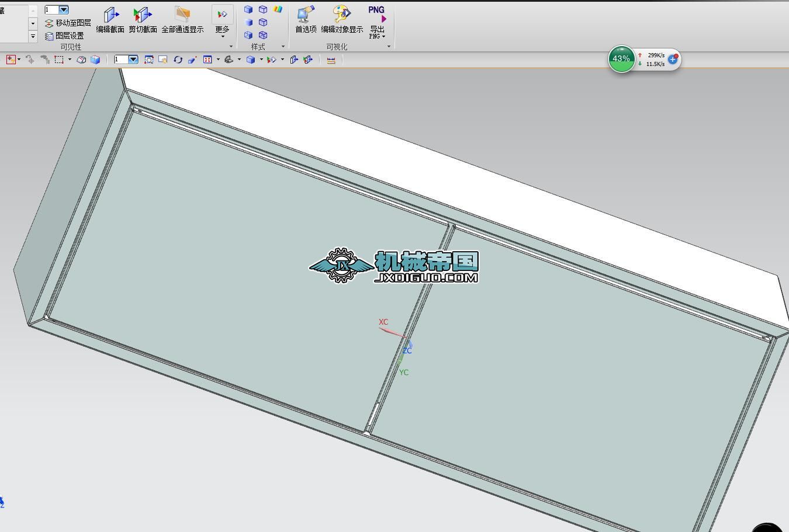789x532 pixels.
Task: Open the layer number combo box in the toolbar
Action: (x=133, y=60)
